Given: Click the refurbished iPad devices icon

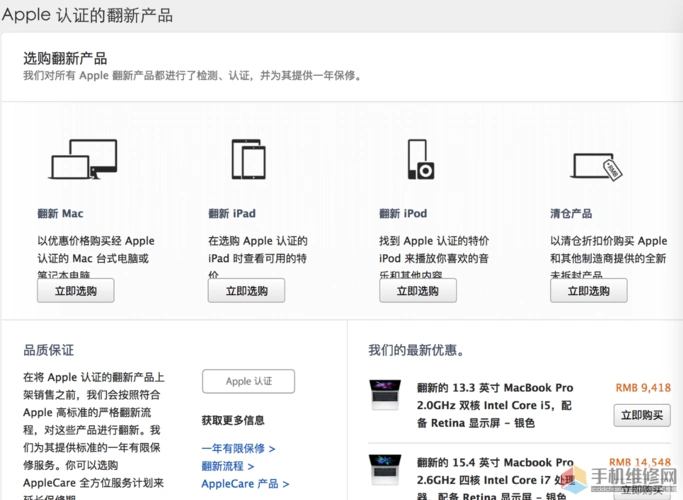Looking at the screenshot, I should tap(248, 159).
